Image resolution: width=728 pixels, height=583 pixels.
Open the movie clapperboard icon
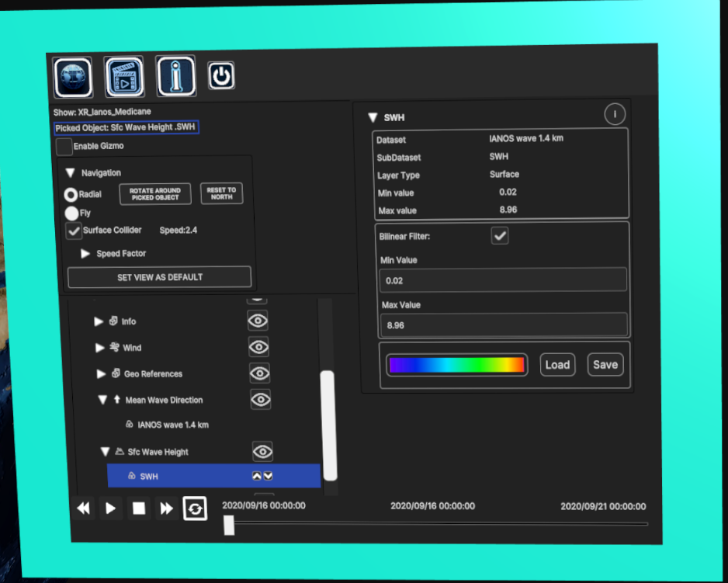point(124,78)
